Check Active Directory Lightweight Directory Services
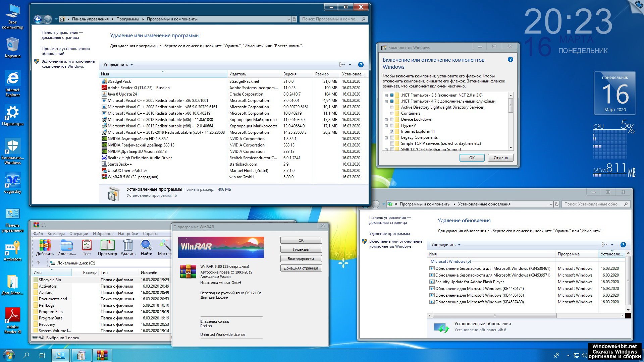 pos(392,107)
